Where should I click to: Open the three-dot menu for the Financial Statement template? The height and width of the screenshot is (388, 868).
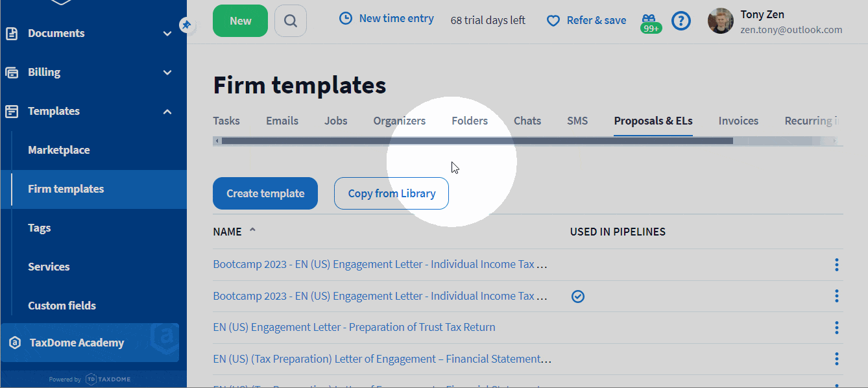837,359
